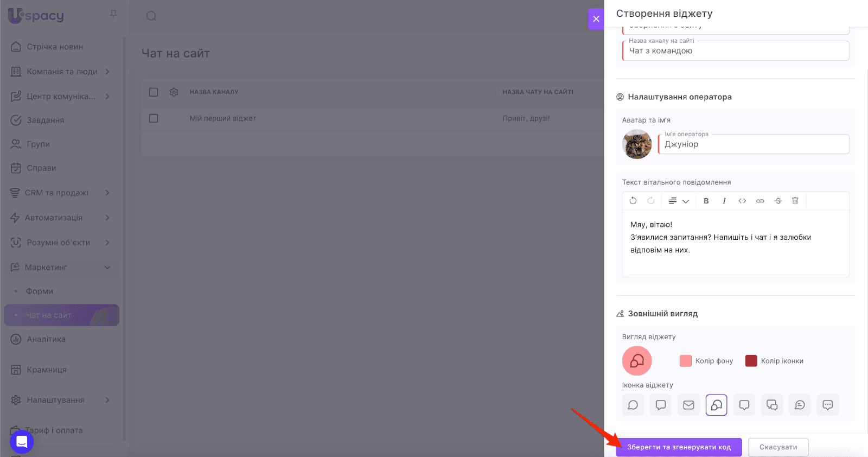Screen dimensions: 868x457
Task: Click into the greeting message text area
Action: click(736, 243)
